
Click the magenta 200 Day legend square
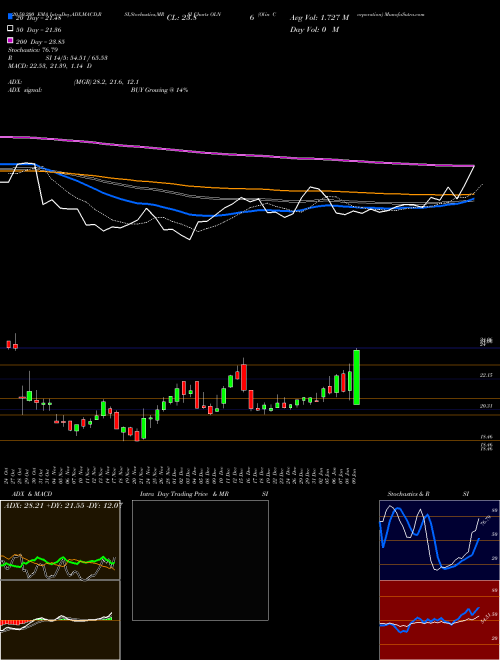coord(10,40)
